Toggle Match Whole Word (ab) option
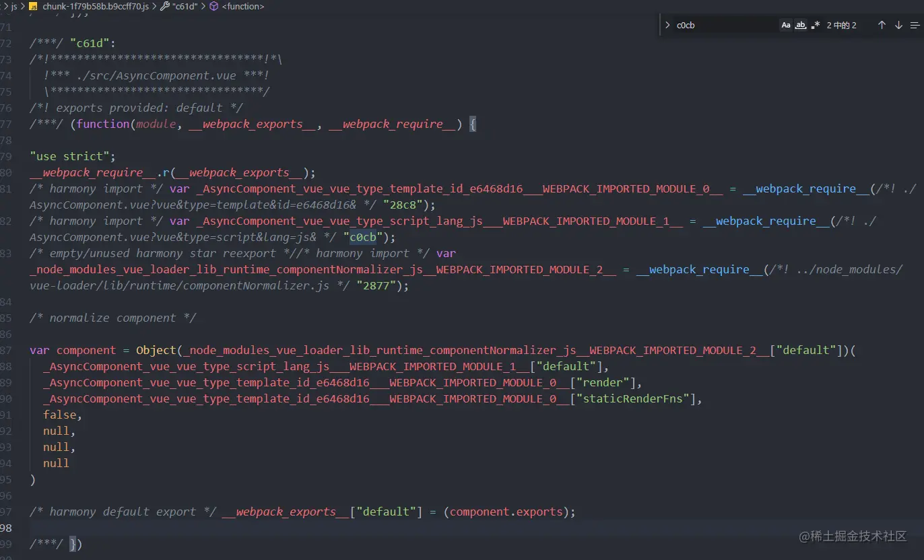The image size is (924, 560). click(x=801, y=25)
